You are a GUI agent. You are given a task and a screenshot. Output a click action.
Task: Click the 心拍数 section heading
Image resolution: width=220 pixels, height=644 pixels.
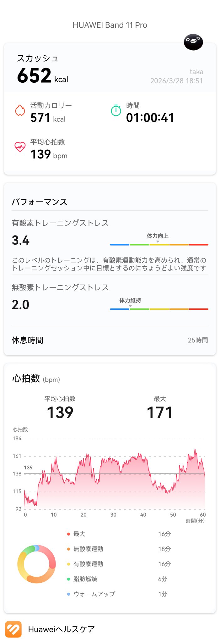pyautogui.click(x=26, y=378)
